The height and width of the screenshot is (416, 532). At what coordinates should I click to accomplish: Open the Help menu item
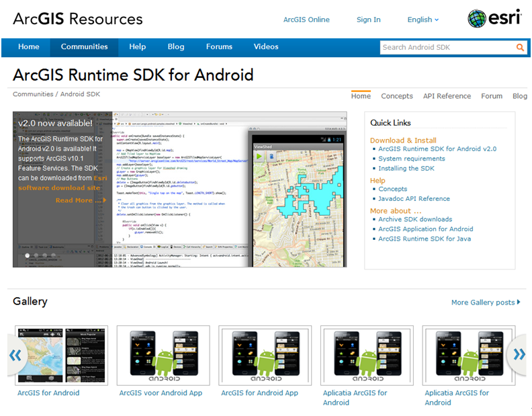click(x=137, y=46)
